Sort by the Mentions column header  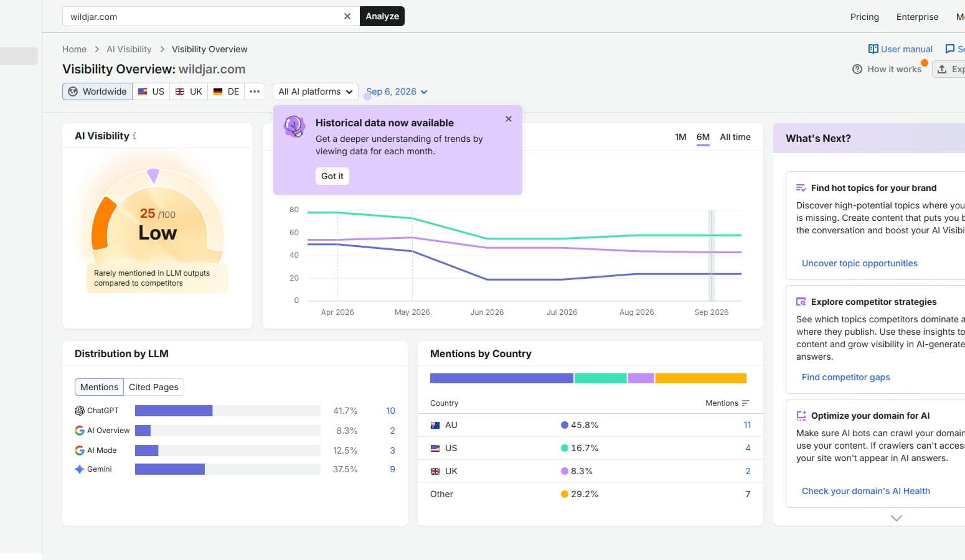click(727, 403)
